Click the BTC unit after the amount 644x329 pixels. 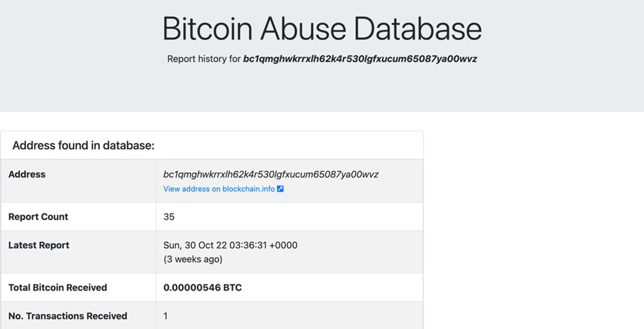tap(232, 287)
